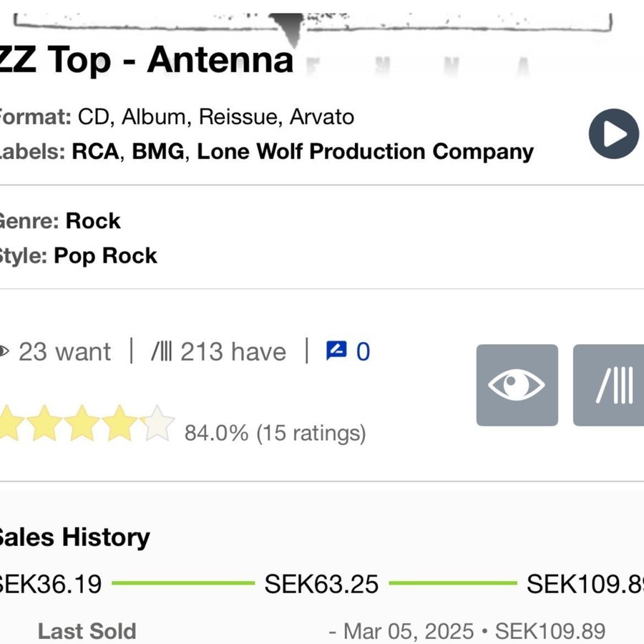Screen dimensions: 644x644
Task: Rate the release two stars
Action: point(46,424)
